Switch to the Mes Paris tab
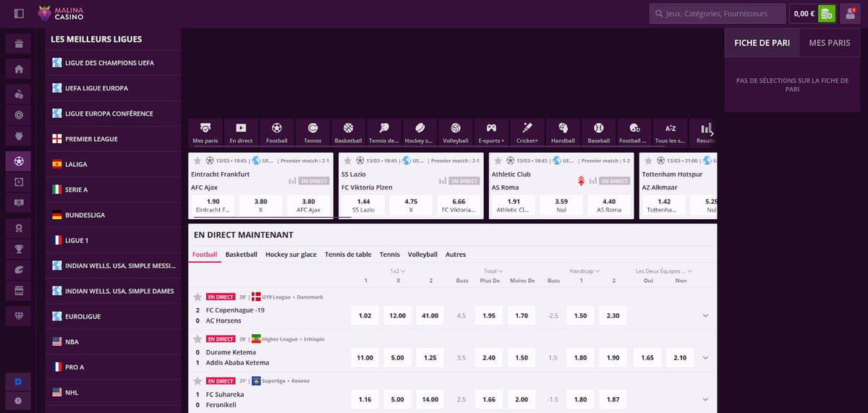Viewport: 868px width, 413px height. tap(829, 43)
